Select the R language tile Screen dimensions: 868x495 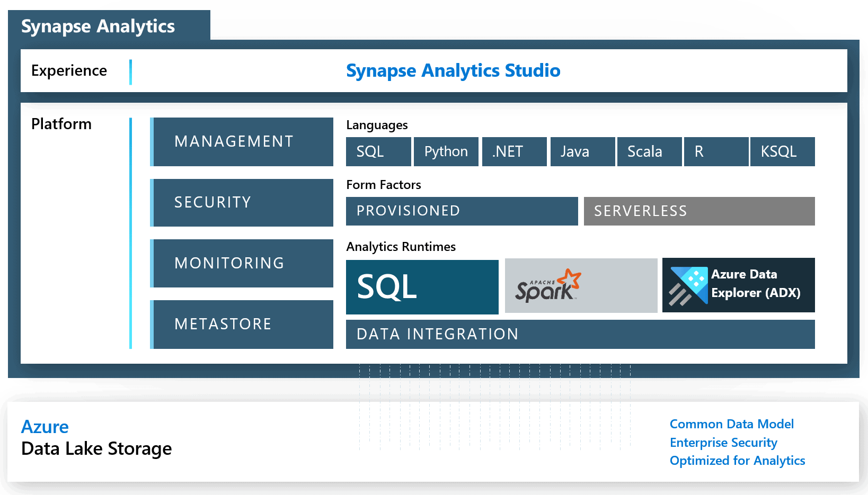716,151
